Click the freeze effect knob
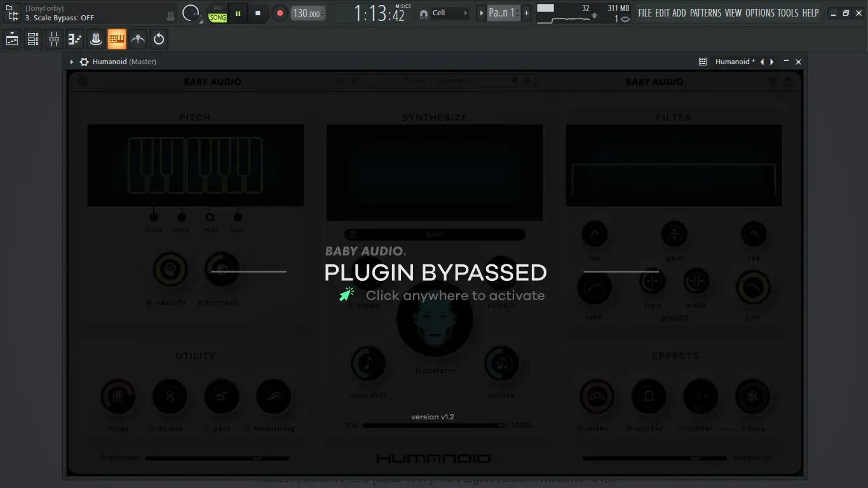This screenshot has width=868, height=488. [x=752, y=396]
